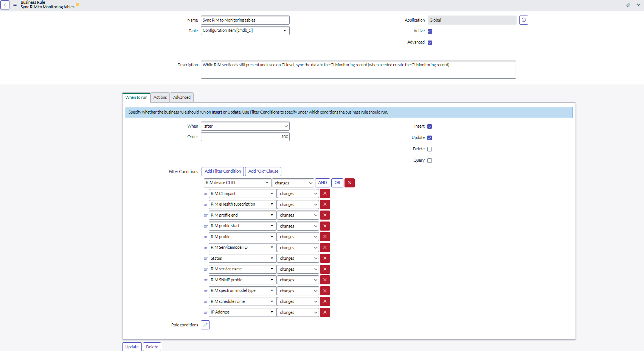Screen dimensions: 644x351
Task: Delete the RIM profile condition row
Action: pos(325,237)
